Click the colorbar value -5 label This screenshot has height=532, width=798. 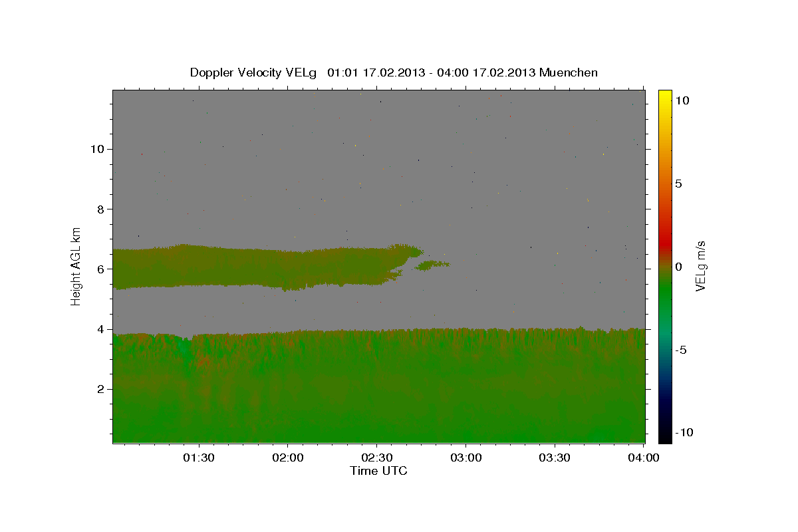coord(680,350)
